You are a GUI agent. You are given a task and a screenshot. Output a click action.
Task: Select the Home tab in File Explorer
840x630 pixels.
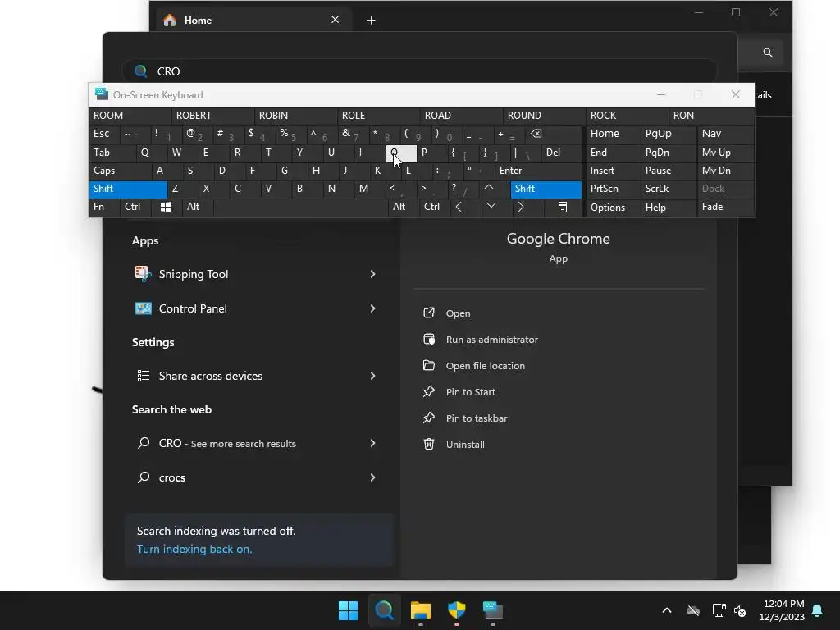pos(252,21)
